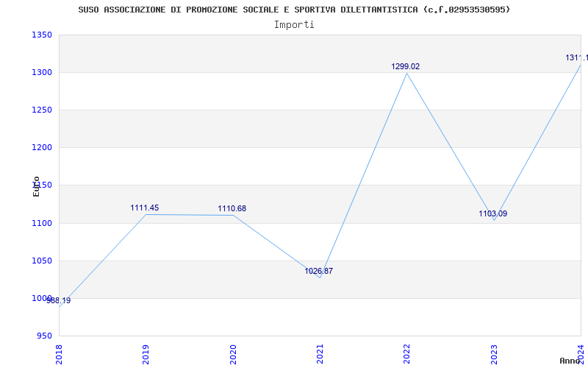
Task: Click the 1100 y-axis tick label
Action: tap(42, 223)
